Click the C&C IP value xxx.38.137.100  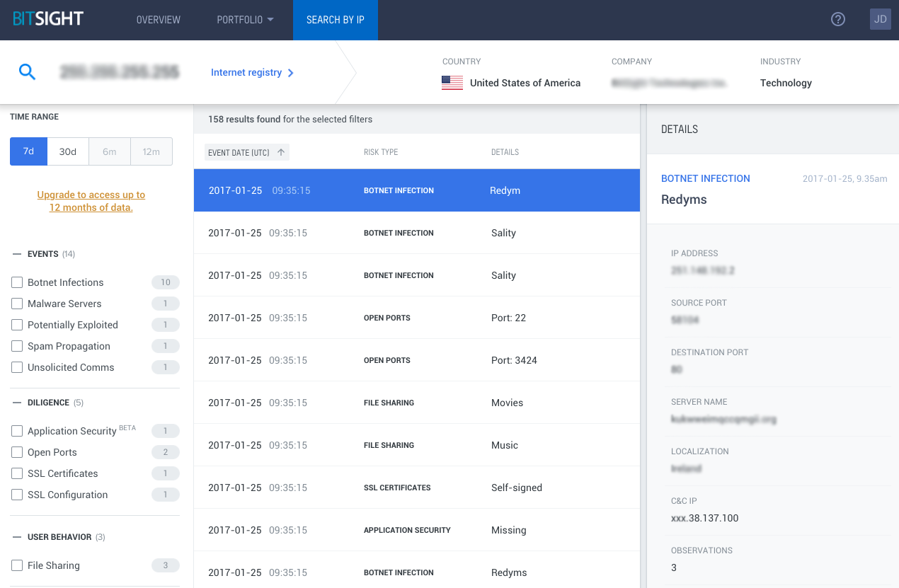click(x=705, y=518)
